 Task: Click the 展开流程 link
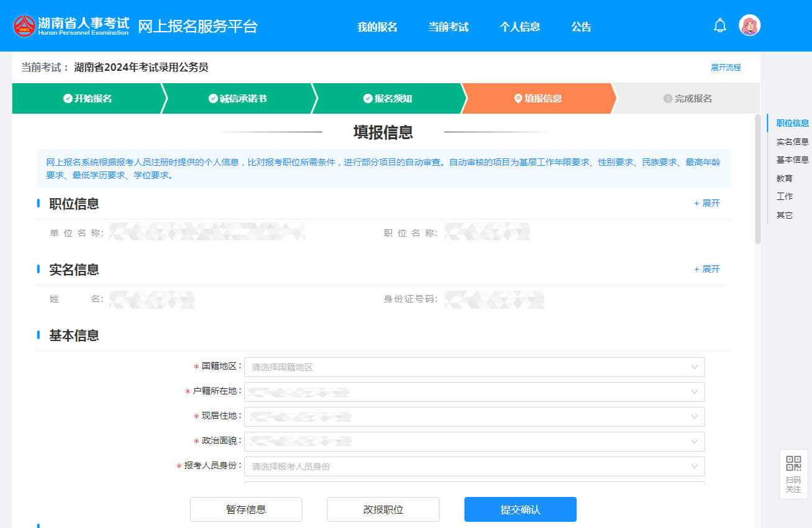[x=726, y=68]
